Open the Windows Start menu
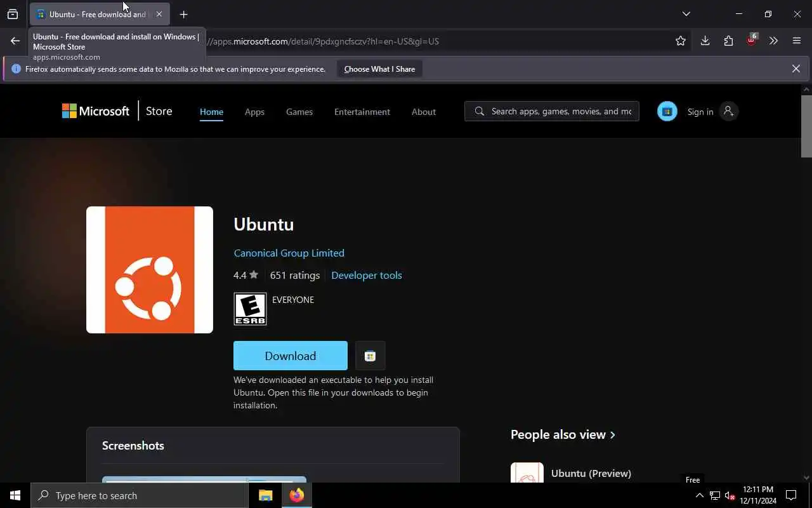 [x=15, y=495]
